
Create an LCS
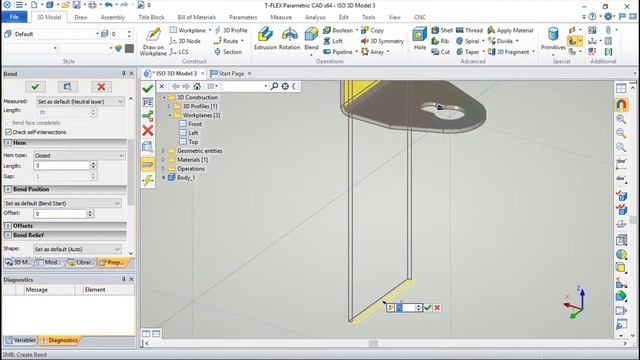tap(179, 52)
